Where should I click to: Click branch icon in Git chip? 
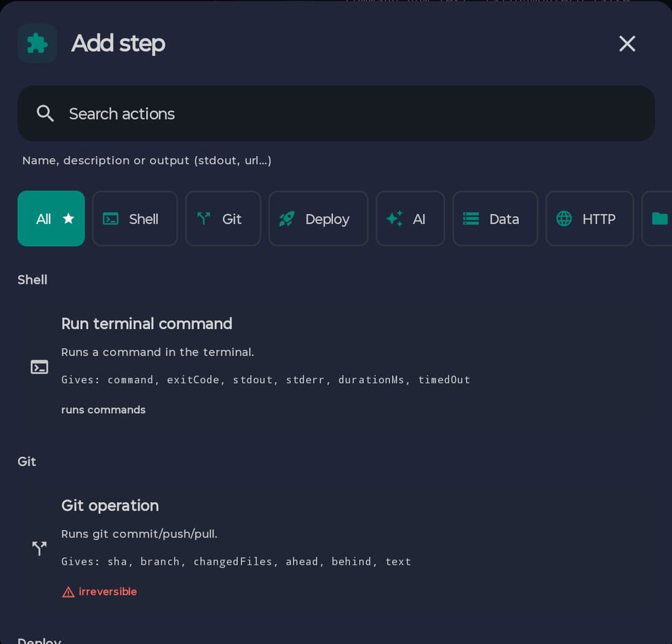coord(203,219)
